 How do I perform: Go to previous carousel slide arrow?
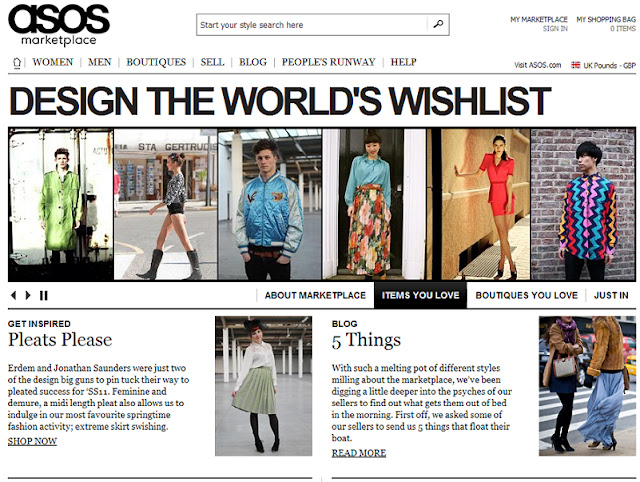coord(13,295)
